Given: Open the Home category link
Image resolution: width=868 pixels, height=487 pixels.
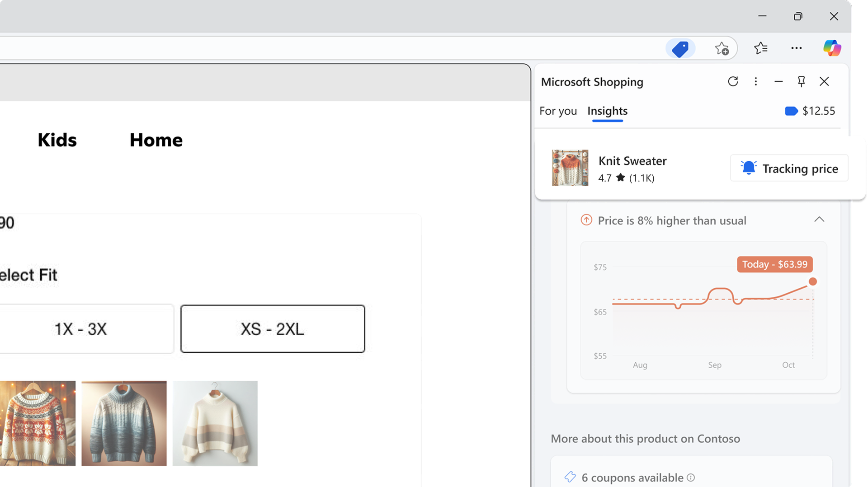Looking at the screenshot, I should pyautogui.click(x=156, y=140).
